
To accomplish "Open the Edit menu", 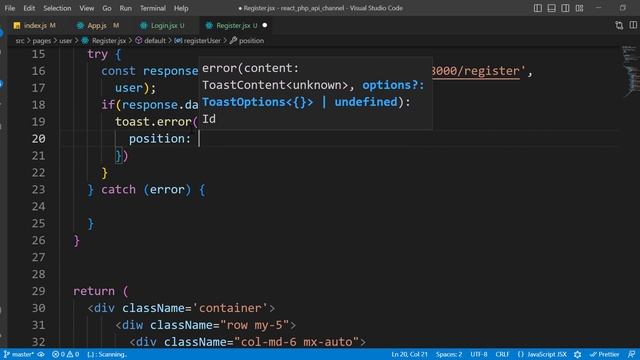I will coord(29,8).
